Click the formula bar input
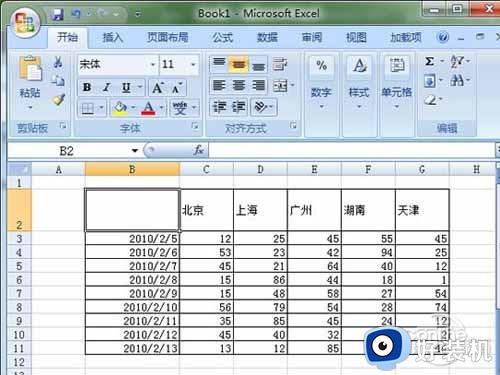The width and height of the screenshot is (500, 375). pyautogui.click(x=352, y=151)
